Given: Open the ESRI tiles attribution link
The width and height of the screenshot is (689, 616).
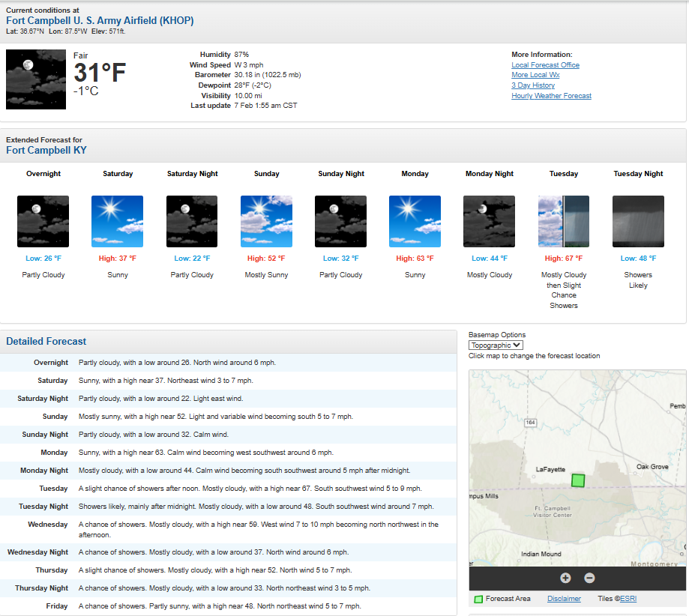Looking at the screenshot, I should [x=628, y=599].
